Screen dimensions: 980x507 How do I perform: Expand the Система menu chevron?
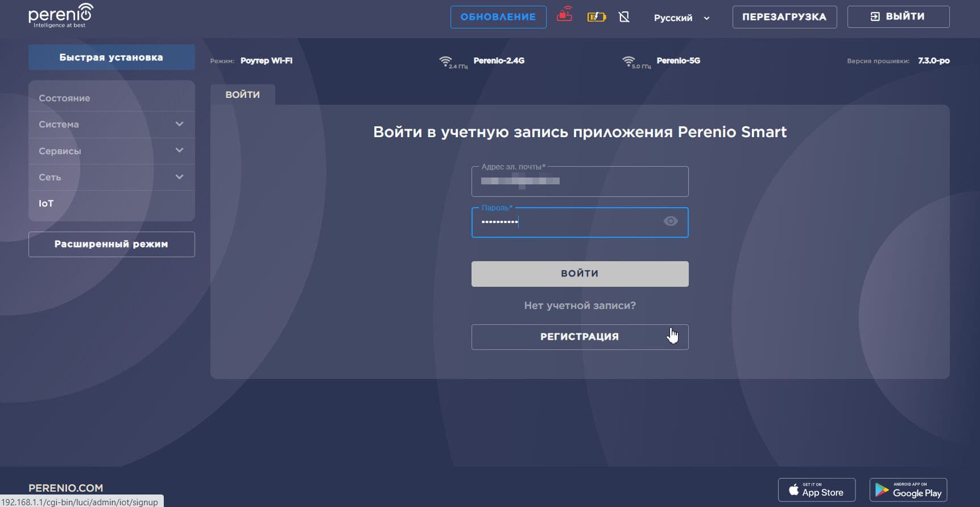click(x=179, y=124)
